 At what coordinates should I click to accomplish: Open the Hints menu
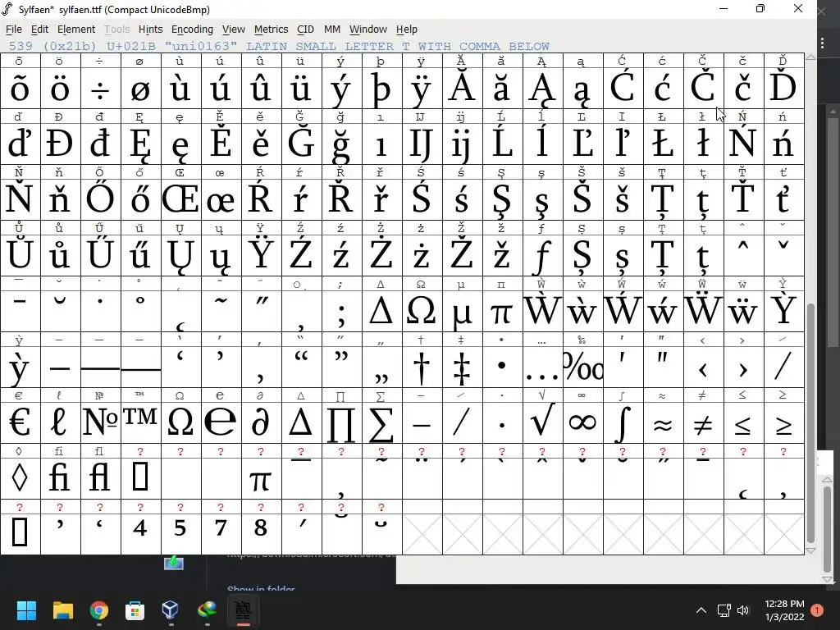click(151, 30)
